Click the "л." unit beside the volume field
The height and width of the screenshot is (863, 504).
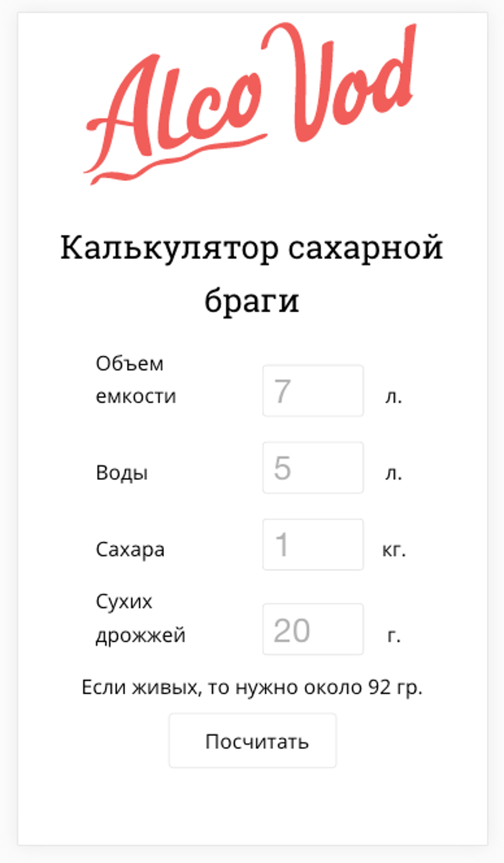[x=393, y=396]
